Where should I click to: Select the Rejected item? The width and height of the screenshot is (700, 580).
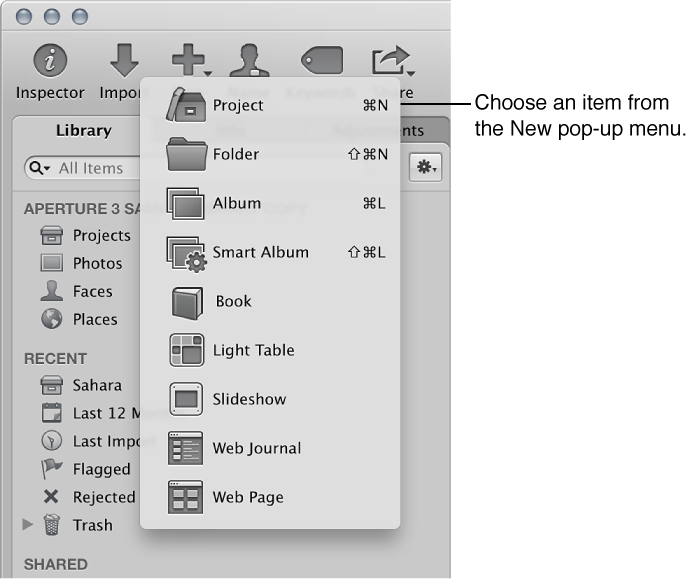pyautogui.click(x=88, y=497)
